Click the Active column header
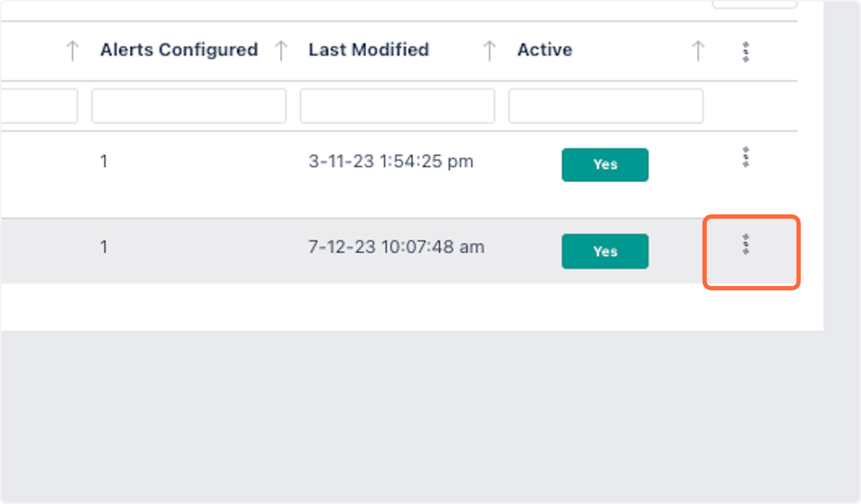The height and width of the screenshot is (504, 861). pos(545,50)
